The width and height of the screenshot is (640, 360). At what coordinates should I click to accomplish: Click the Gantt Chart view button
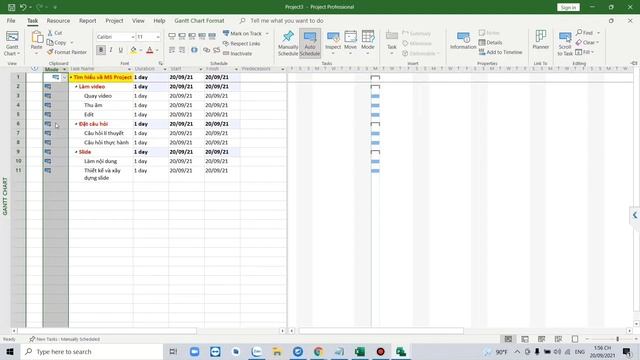click(x=12, y=42)
